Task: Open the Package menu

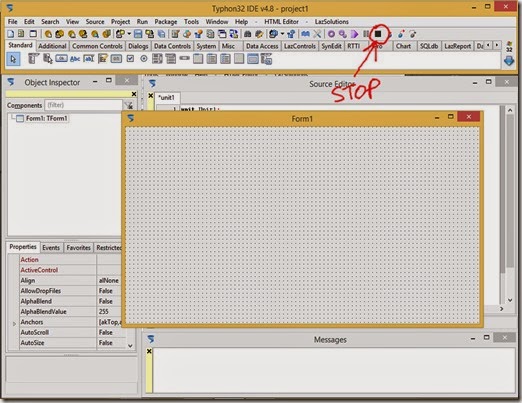Action: tap(166, 22)
